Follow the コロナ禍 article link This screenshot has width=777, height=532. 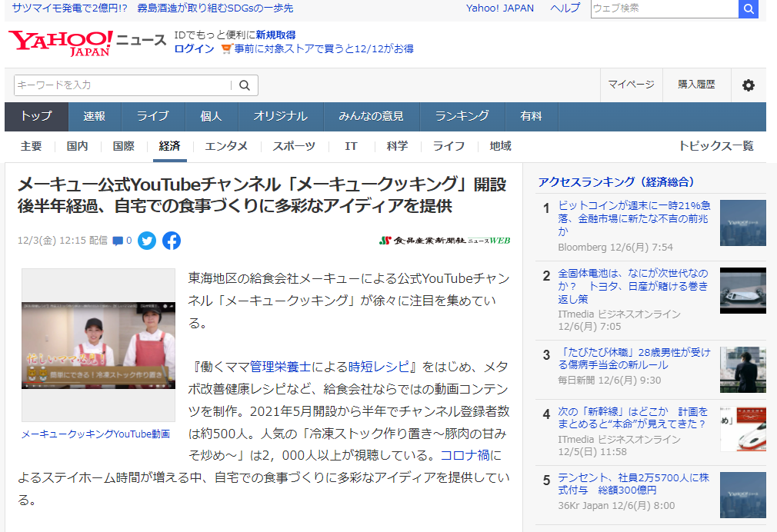(465, 455)
